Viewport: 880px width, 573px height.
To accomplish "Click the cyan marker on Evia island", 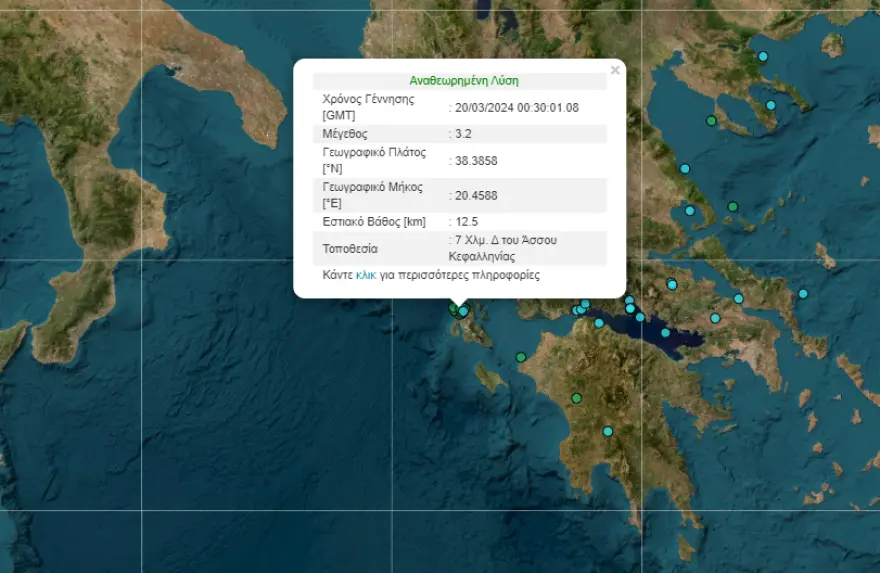I will click(738, 298).
